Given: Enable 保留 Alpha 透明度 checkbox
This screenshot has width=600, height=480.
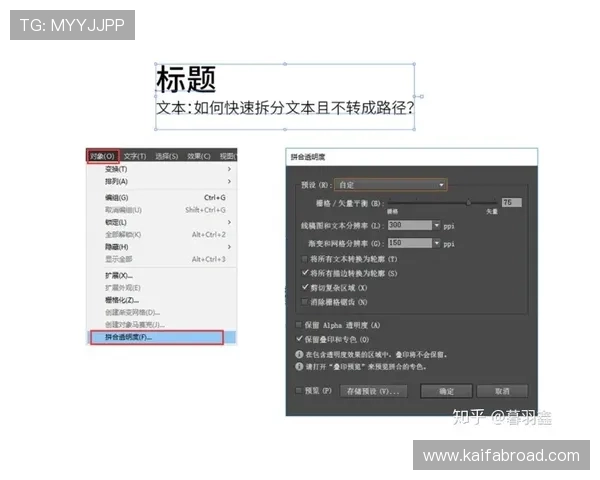Looking at the screenshot, I should tap(298, 325).
